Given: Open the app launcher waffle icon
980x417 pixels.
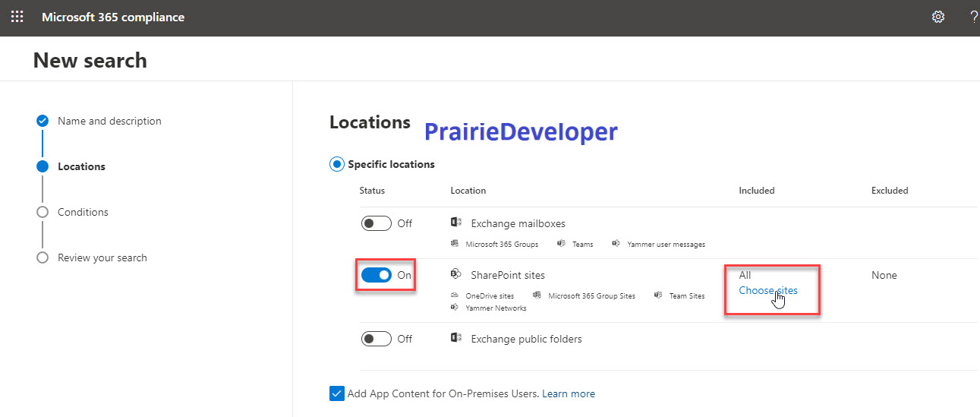Looking at the screenshot, I should (x=17, y=17).
